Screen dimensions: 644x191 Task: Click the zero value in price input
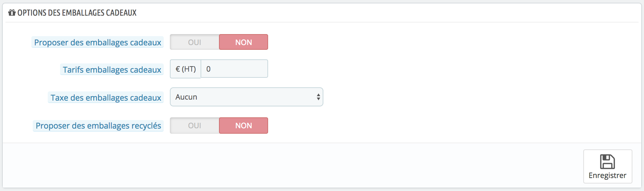pos(208,69)
